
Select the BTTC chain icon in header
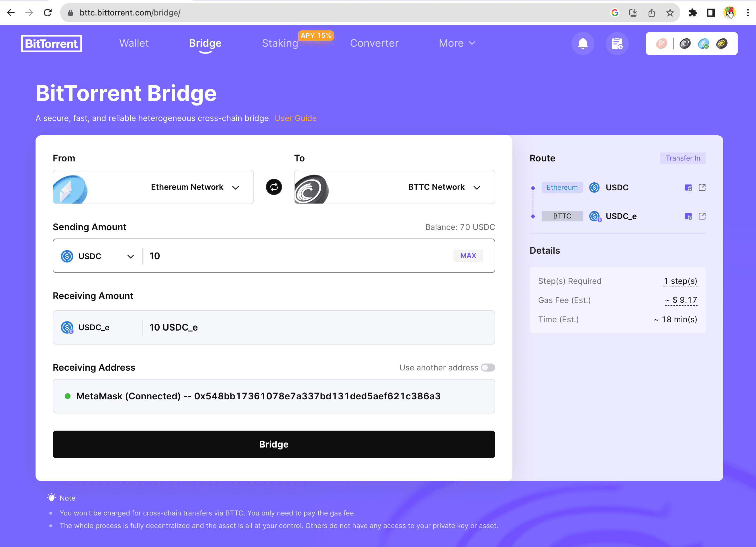click(x=685, y=44)
